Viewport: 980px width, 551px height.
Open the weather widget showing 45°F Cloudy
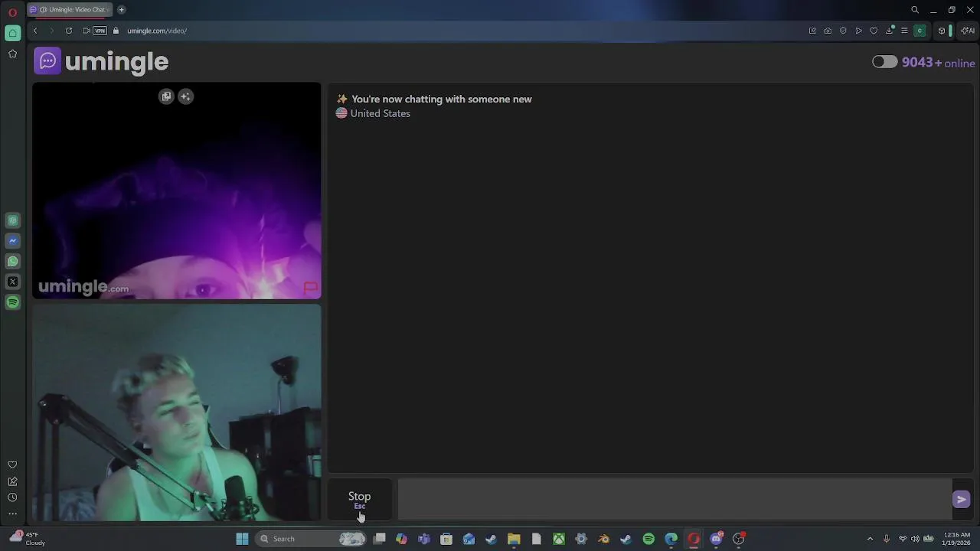[x=26, y=539]
